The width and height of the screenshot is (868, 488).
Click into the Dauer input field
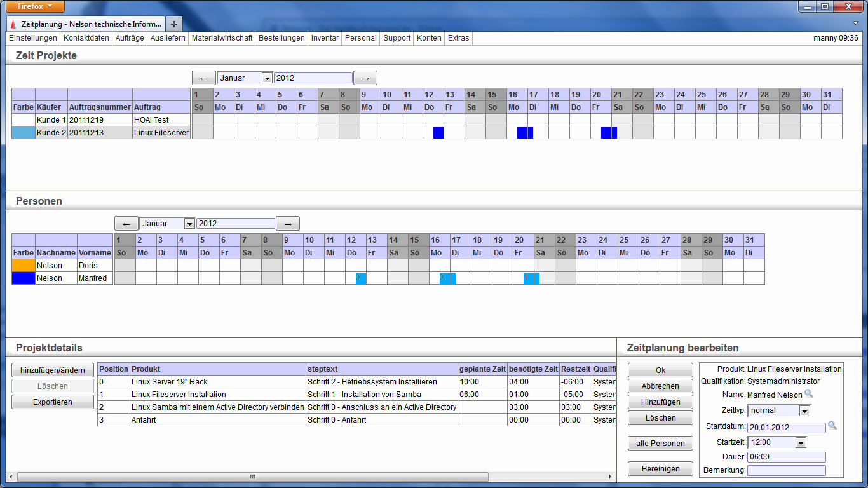point(786,457)
